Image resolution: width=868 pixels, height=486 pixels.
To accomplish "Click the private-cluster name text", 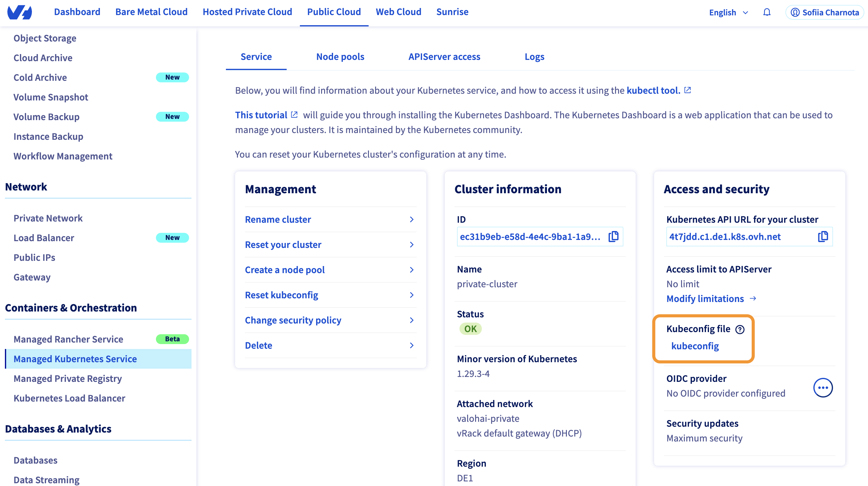I will 487,284.
